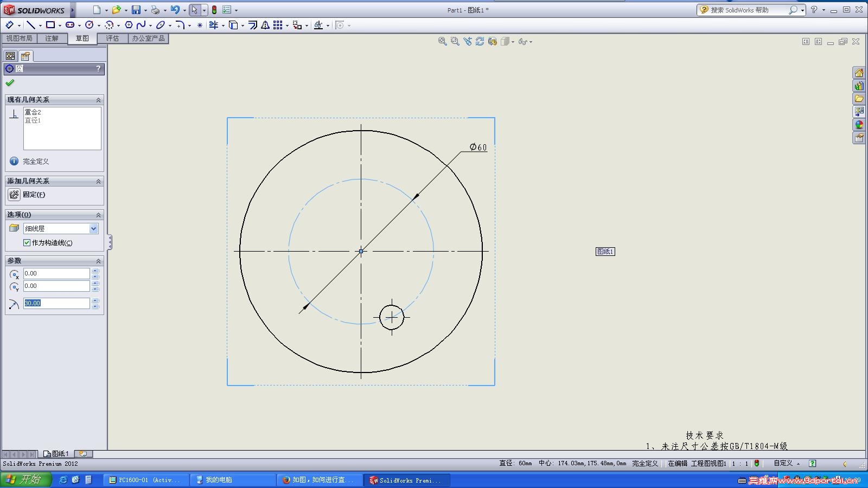Open the 评估 tab
This screenshot has width=868, height=488.
point(113,38)
